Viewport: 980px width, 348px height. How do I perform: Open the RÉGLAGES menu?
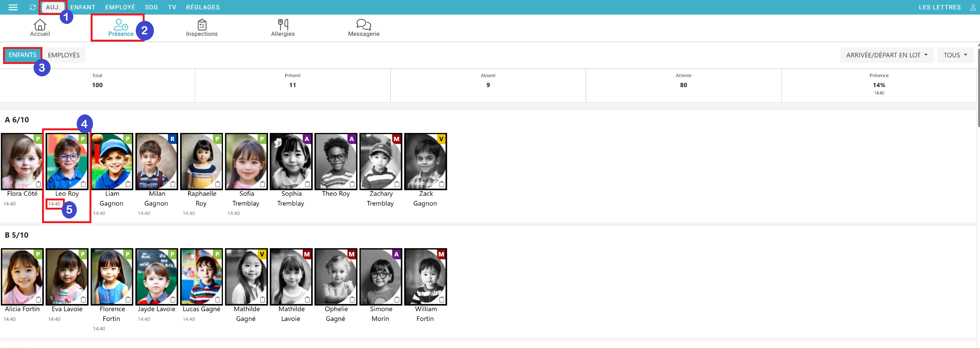coord(203,7)
